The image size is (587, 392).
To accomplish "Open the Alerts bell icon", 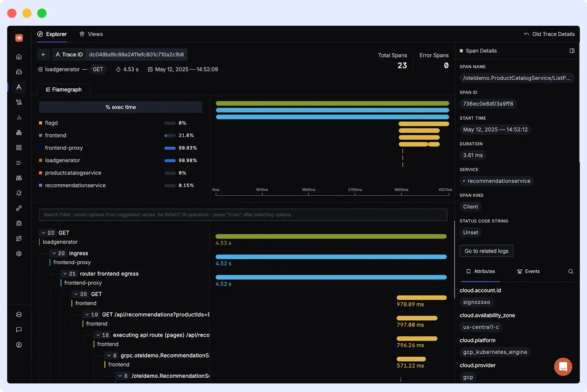I will pyautogui.click(x=19, y=193).
